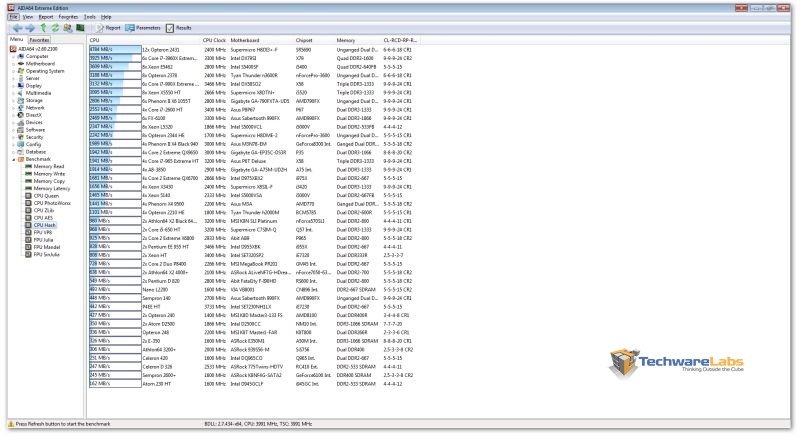
Task: Open the Tools menu
Action: tap(90, 17)
